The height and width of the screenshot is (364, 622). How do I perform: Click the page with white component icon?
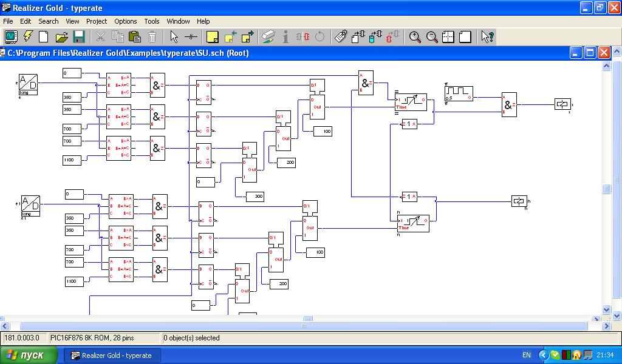tap(358, 37)
